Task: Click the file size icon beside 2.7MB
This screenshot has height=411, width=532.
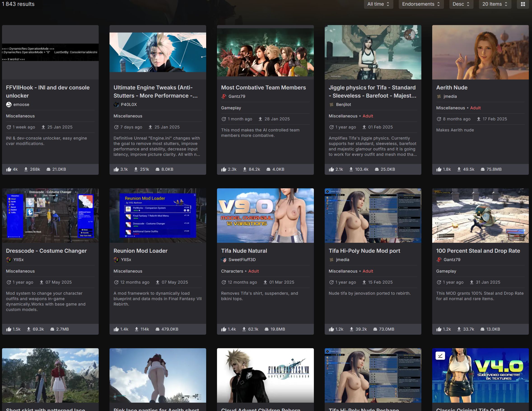Action: [52, 329]
